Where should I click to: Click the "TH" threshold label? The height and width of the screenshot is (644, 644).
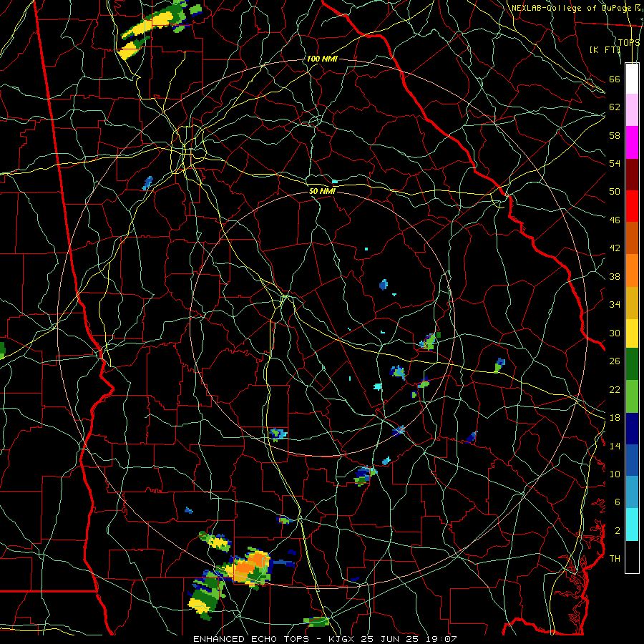(615, 559)
